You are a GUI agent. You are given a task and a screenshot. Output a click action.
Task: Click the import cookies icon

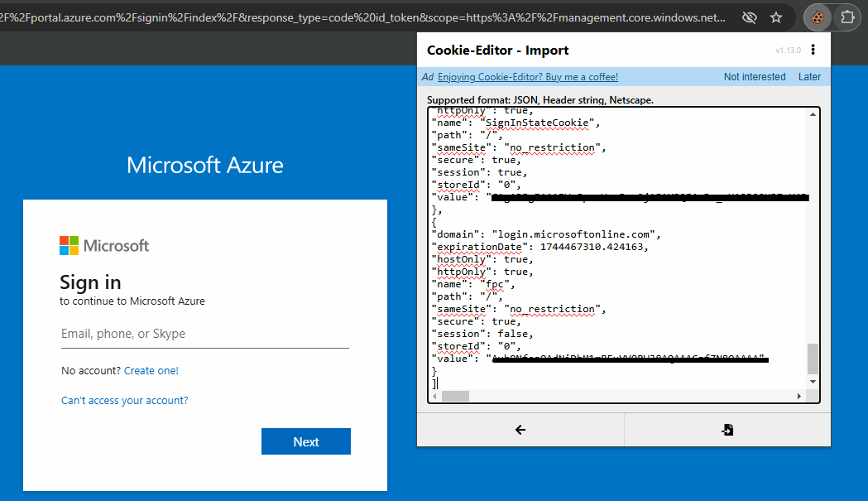tap(727, 429)
